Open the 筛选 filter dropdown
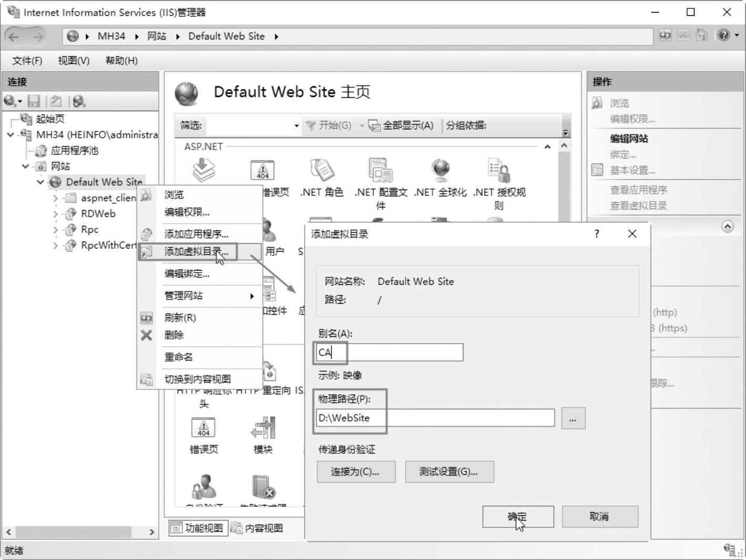Image resolution: width=746 pixels, height=560 pixels. 296,126
